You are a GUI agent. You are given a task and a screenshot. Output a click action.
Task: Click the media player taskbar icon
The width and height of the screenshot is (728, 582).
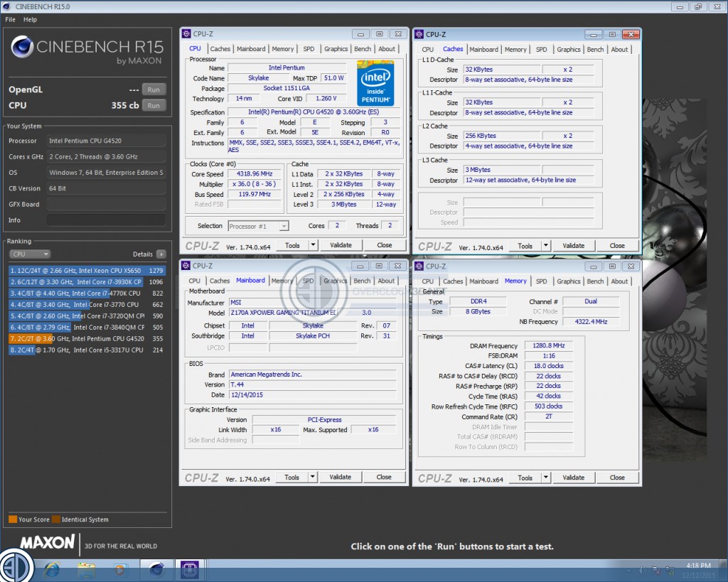pos(119,570)
